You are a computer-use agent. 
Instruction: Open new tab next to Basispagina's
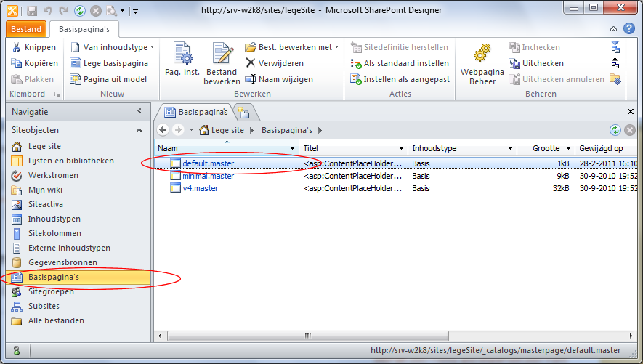(243, 113)
